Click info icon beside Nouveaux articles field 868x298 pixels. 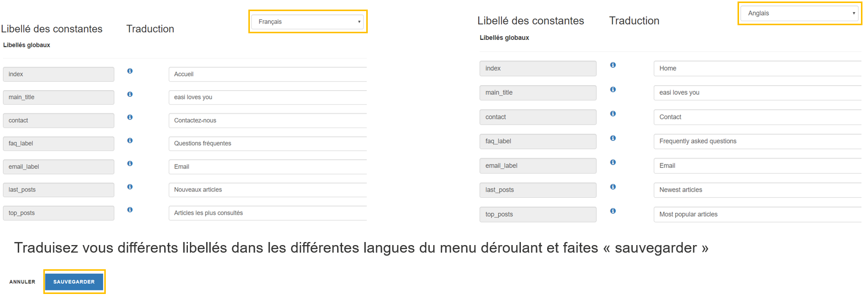[130, 187]
